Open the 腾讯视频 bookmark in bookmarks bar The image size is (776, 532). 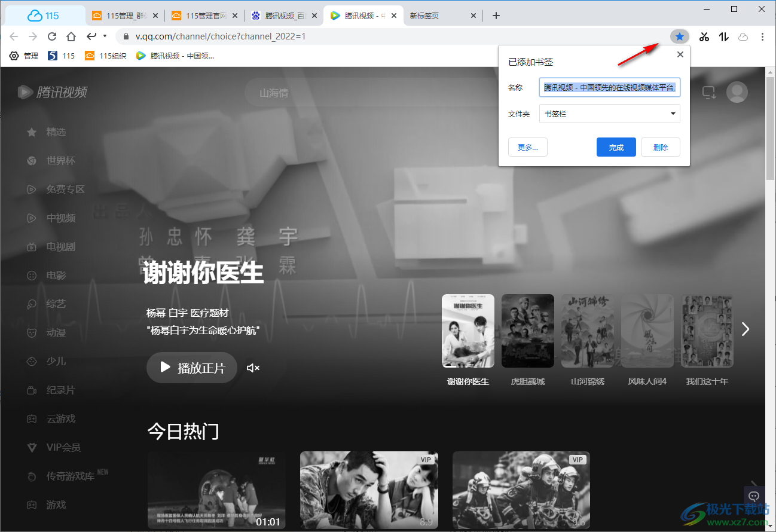[175, 56]
